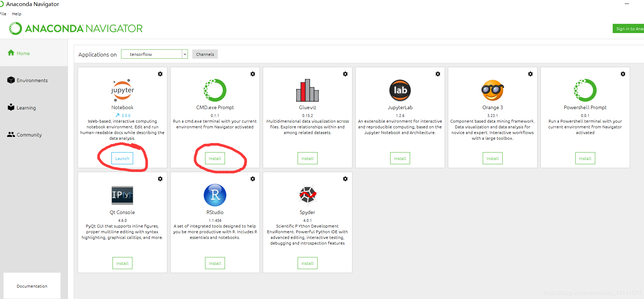Open settings gear on CMD.exe Prompt card

(x=253, y=74)
